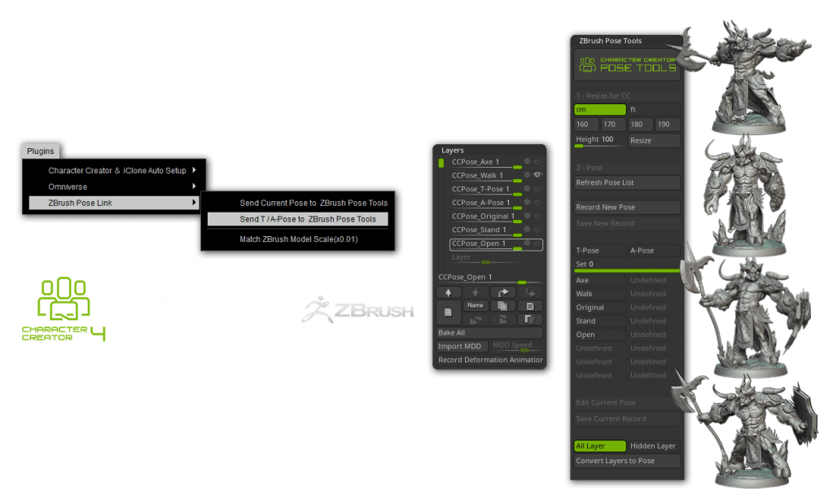833x504 pixels.
Task: Click the Bake All button
Action: pyautogui.click(x=489, y=332)
